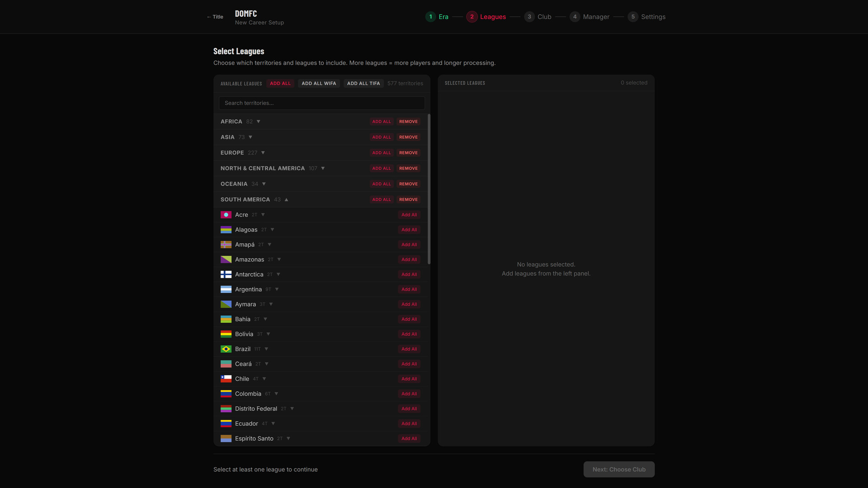Collapse the South America group
Screen dimensions: 868x488
286,199
